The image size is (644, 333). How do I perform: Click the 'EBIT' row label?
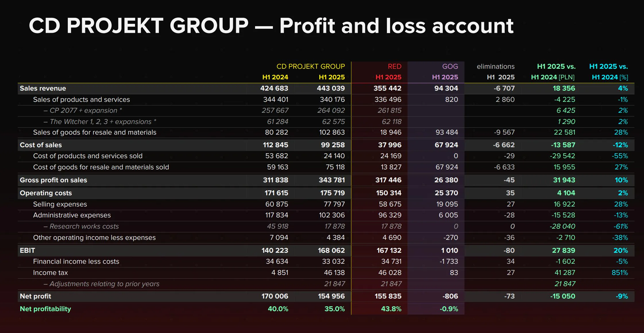(x=27, y=250)
